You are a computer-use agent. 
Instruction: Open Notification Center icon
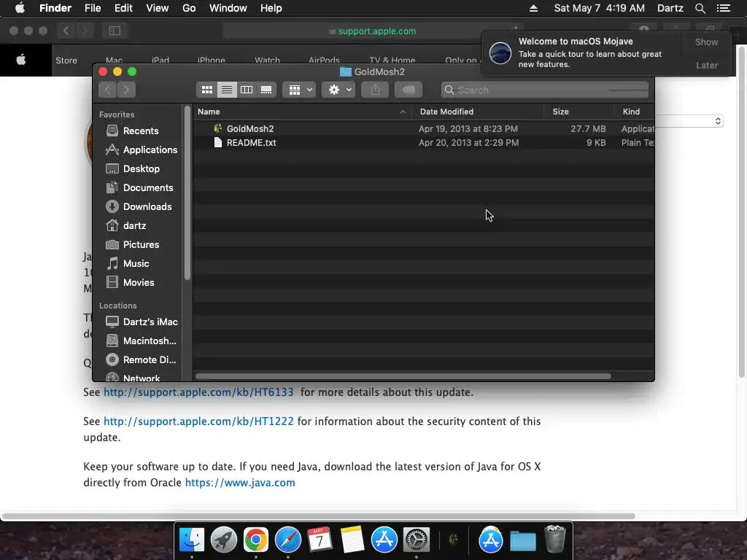pos(724,8)
